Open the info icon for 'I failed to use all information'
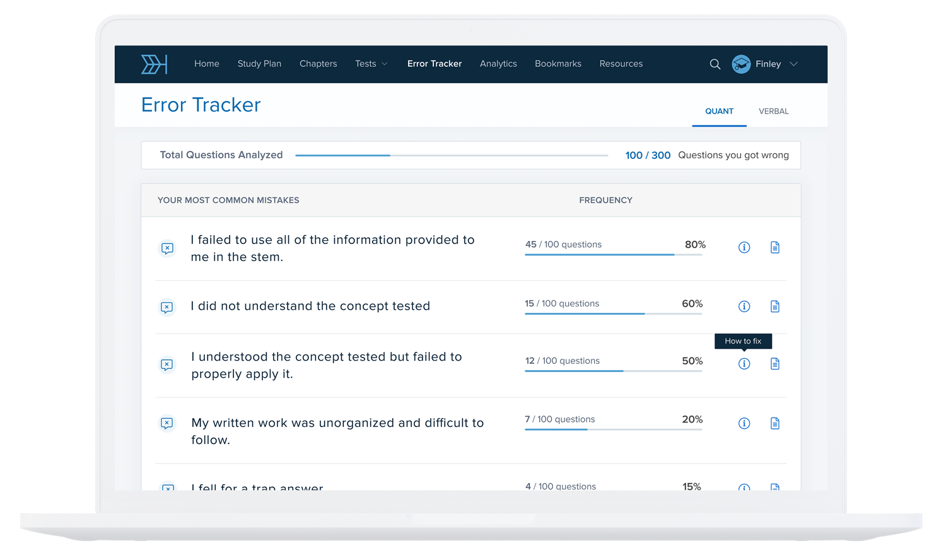 click(744, 248)
